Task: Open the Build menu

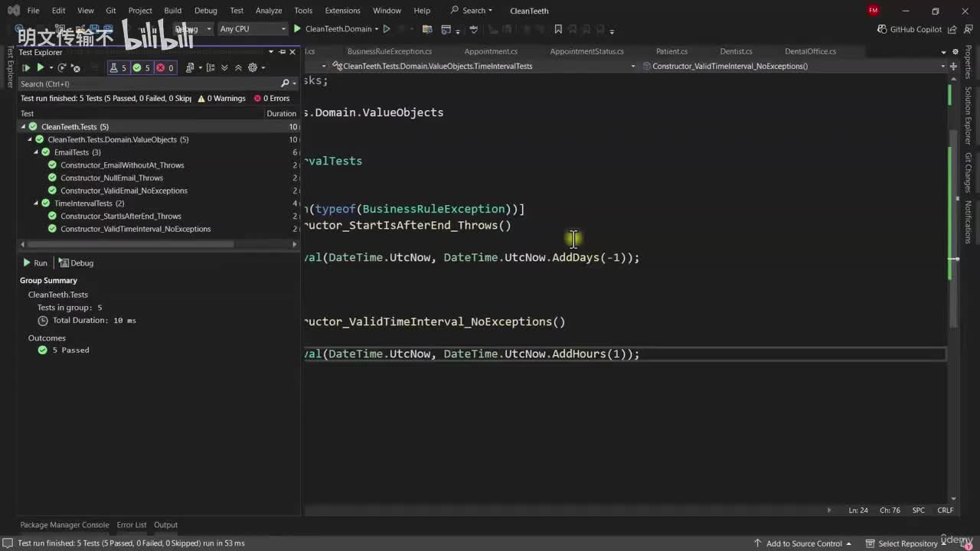Action: (173, 11)
